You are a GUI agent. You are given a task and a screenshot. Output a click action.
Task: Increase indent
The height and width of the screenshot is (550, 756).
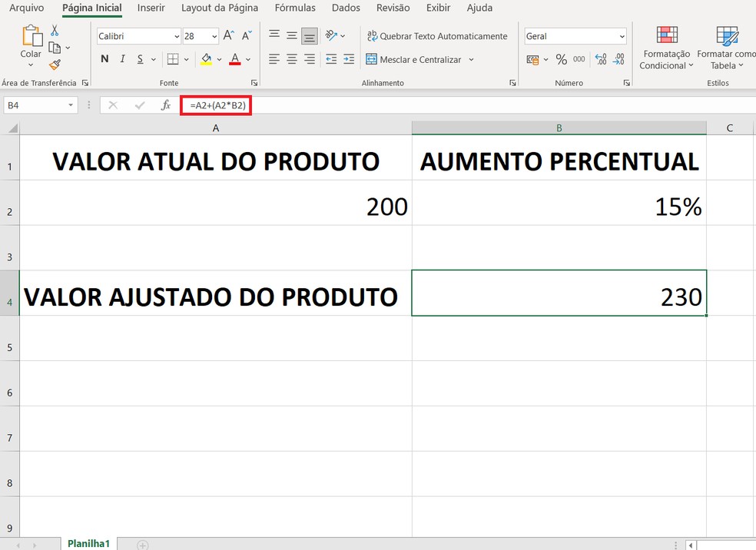pos(349,59)
